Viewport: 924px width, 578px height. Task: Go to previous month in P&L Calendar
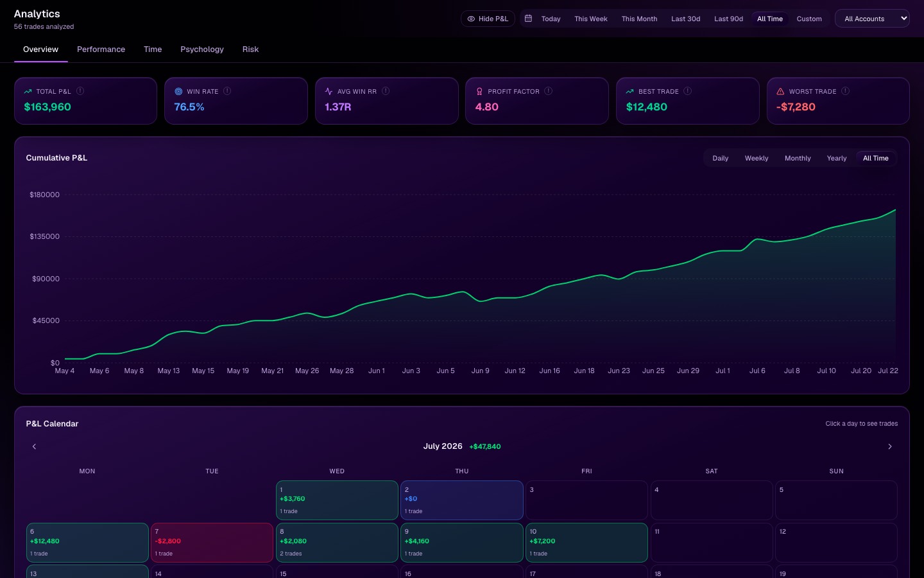pyautogui.click(x=34, y=446)
